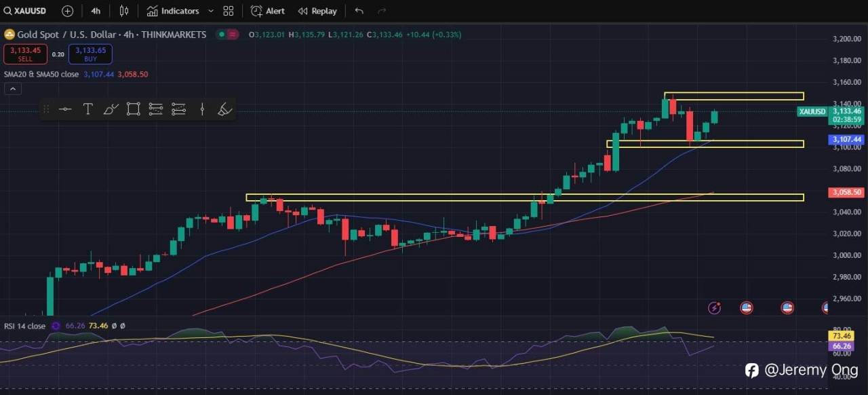Click the 3,133.45 SELL button

click(x=25, y=54)
